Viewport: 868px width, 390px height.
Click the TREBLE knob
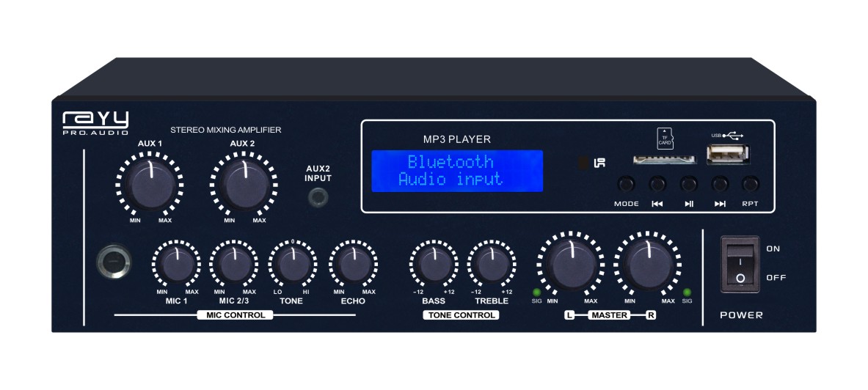click(492, 265)
